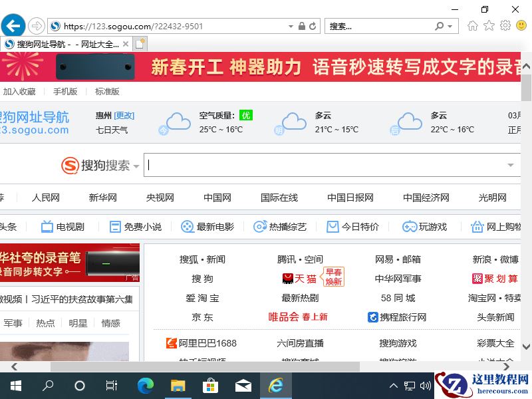Select the 免费小说 book icon
Image resolution: width=532 pixels, height=399 pixels.
114,226
